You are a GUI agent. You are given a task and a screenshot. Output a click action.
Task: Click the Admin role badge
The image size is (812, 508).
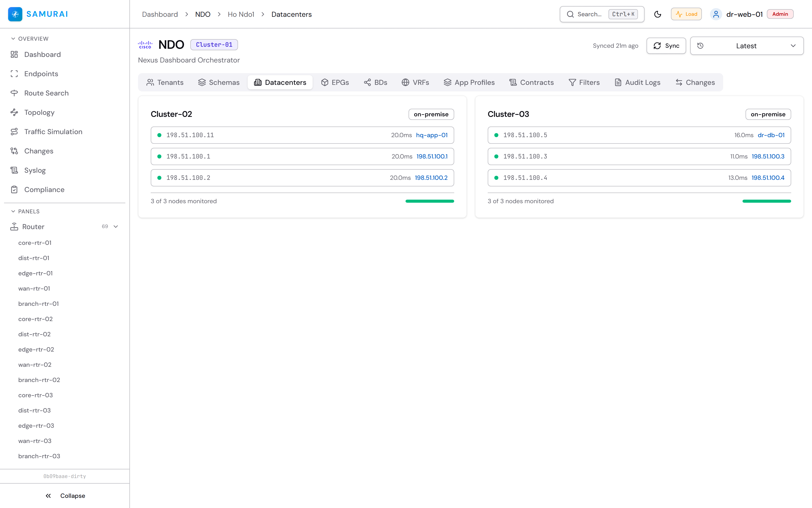[x=780, y=14]
